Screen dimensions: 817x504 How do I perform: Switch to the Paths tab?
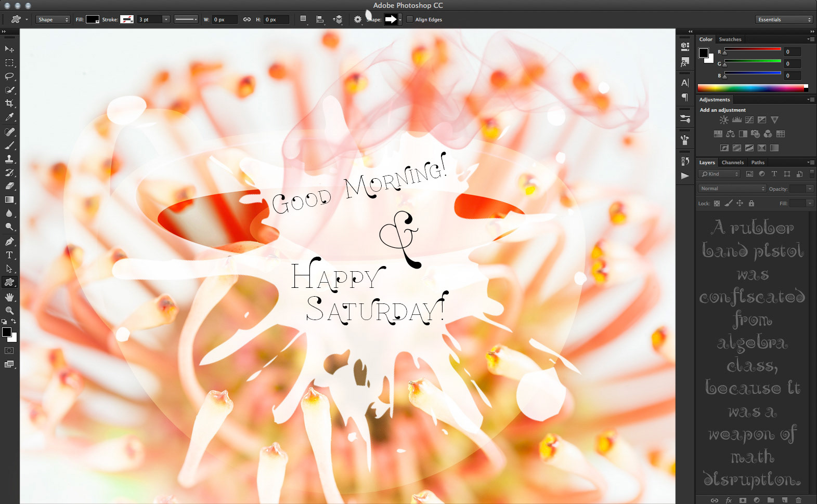pyautogui.click(x=758, y=163)
